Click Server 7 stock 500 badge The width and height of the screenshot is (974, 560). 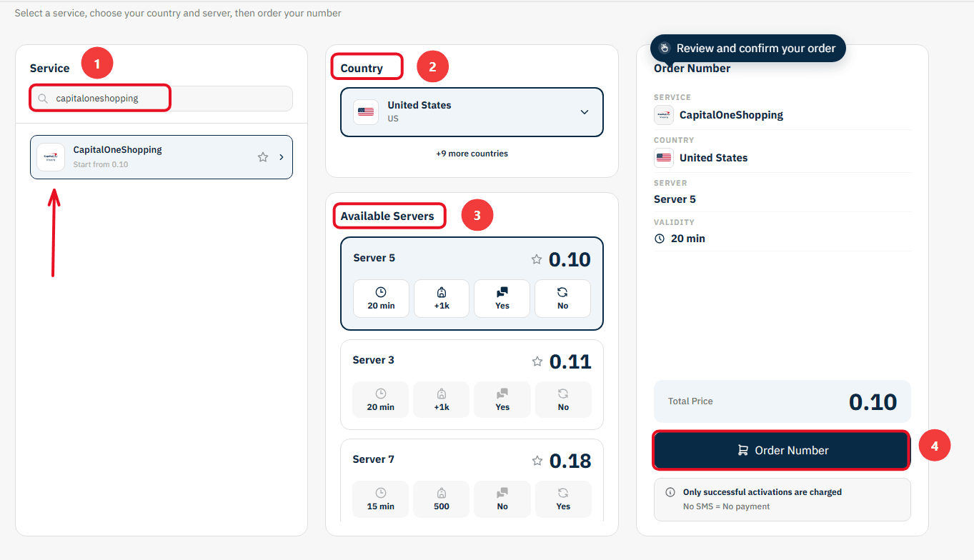click(x=442, y=499)
